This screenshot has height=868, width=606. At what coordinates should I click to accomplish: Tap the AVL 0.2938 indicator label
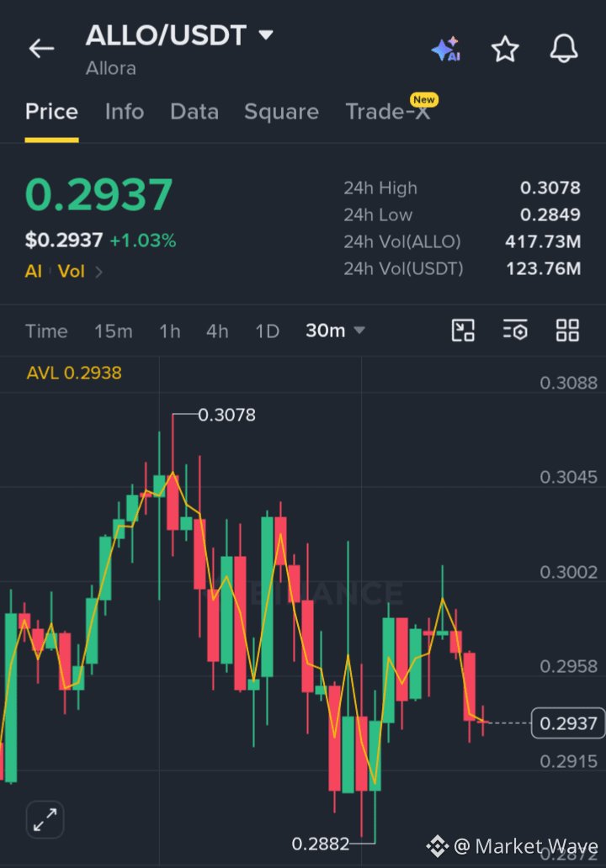click(x=74, y=373)
